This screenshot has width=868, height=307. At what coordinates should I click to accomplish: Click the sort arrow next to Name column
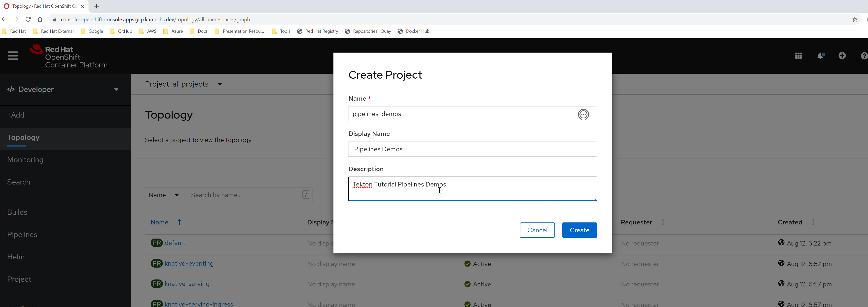[x=179, y=222]
